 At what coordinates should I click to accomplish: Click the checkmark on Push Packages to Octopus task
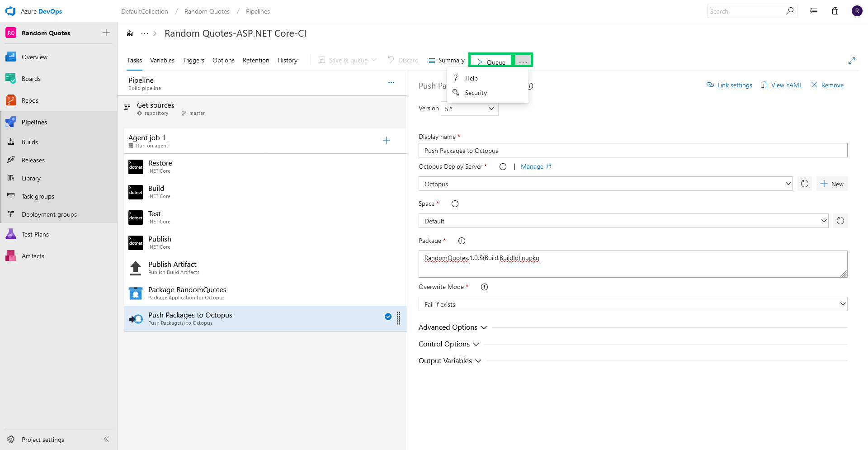(x=388, y=317)
